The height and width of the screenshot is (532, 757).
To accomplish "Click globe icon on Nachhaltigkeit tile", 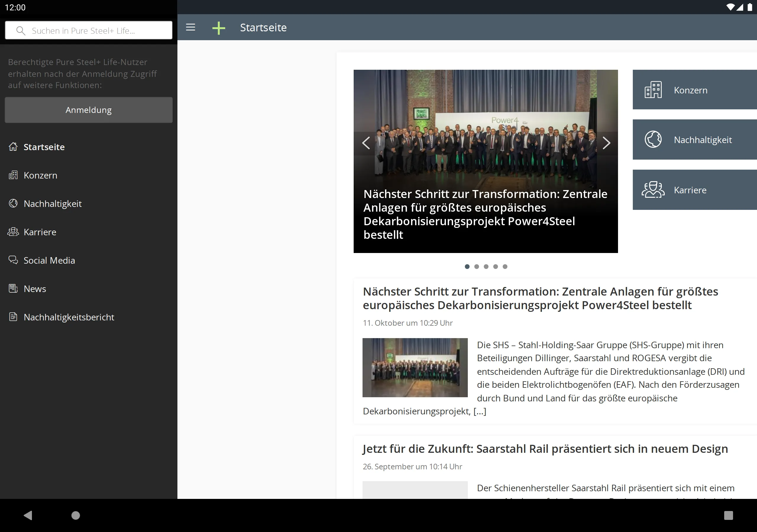I will click(653, 140).
